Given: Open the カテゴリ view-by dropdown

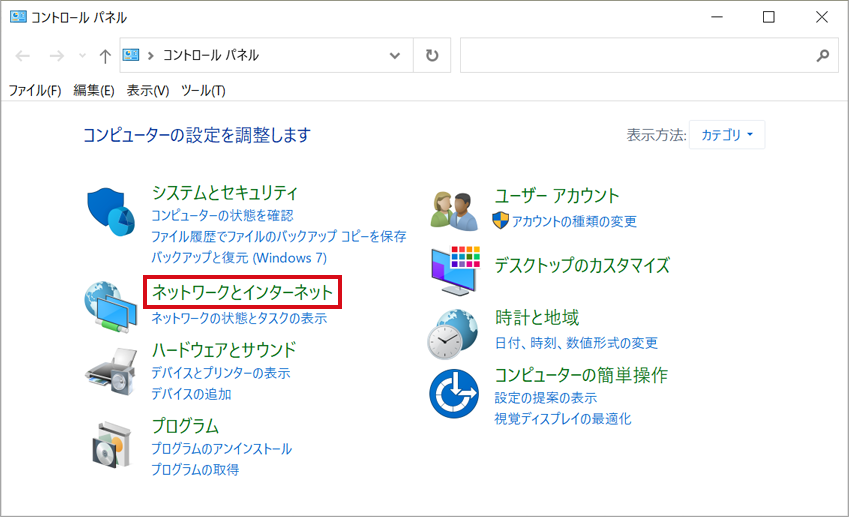Looking at the screenshot, I should pos(727,135).
